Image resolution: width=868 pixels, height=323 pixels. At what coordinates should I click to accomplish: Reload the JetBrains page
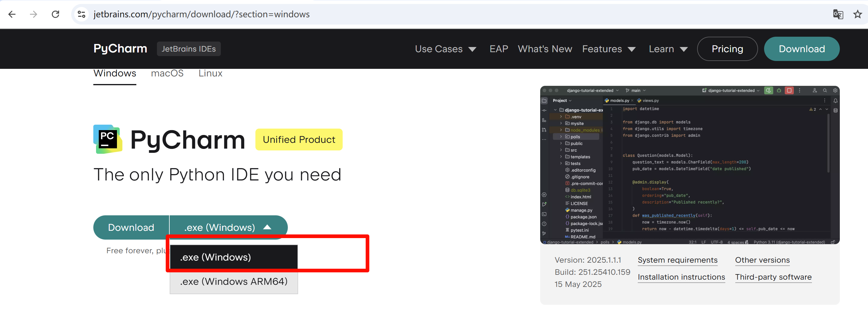coord(55,14)
